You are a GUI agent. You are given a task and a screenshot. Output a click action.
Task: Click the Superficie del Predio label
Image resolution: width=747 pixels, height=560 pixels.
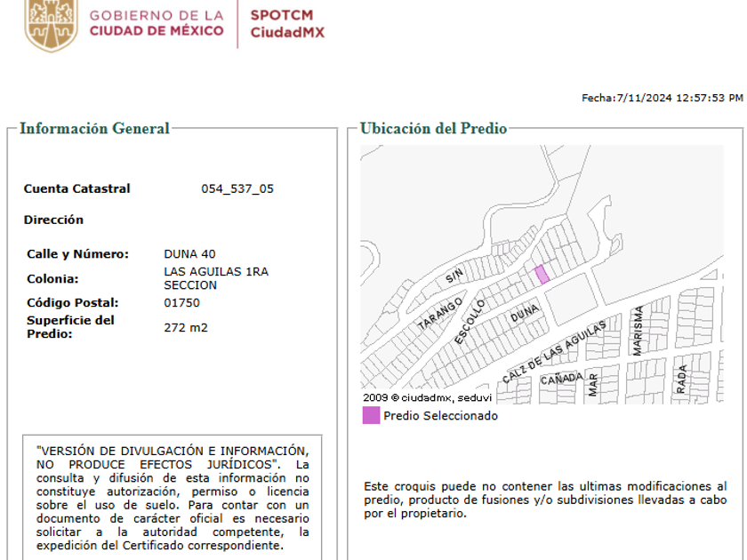click(x=70, y=327)
